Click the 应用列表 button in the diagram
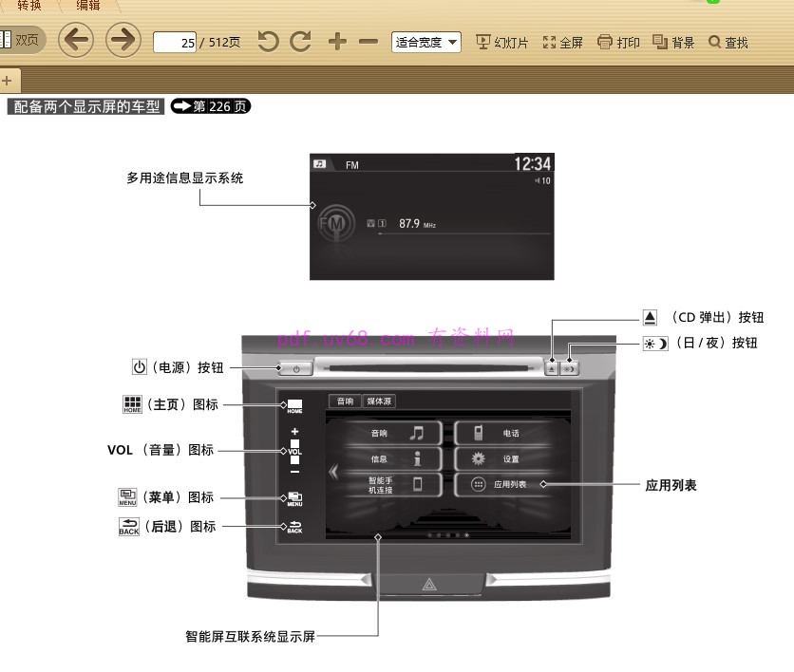The image size is (794, 672). point(500,484)
